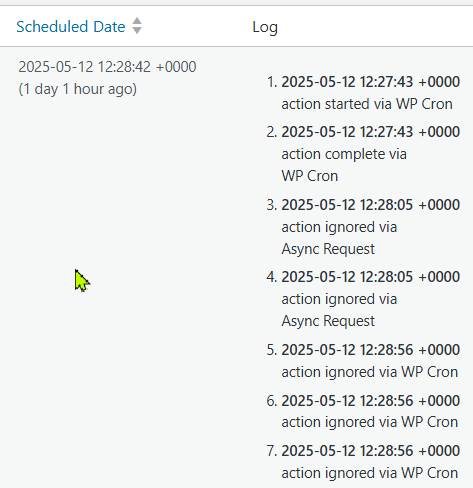
Task: Select fourth log entry timestamp 12:28:05
Action: click(371, 277)
